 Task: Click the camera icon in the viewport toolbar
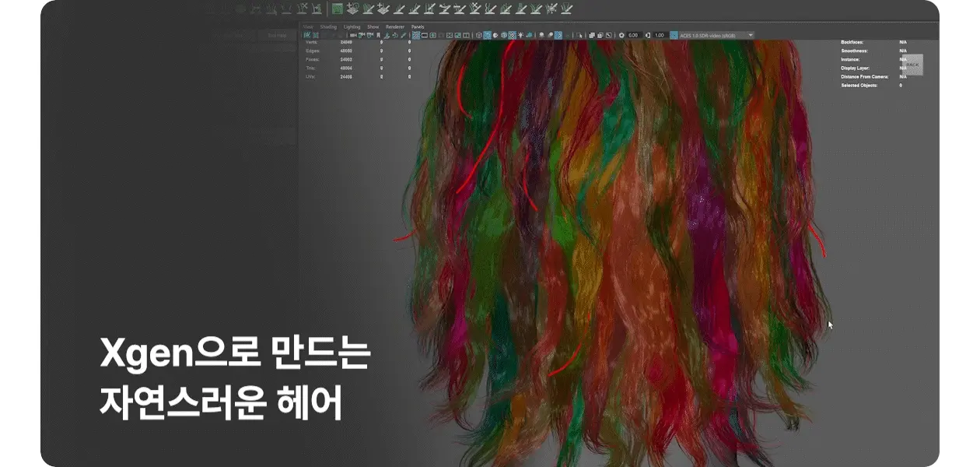(353, 36)
